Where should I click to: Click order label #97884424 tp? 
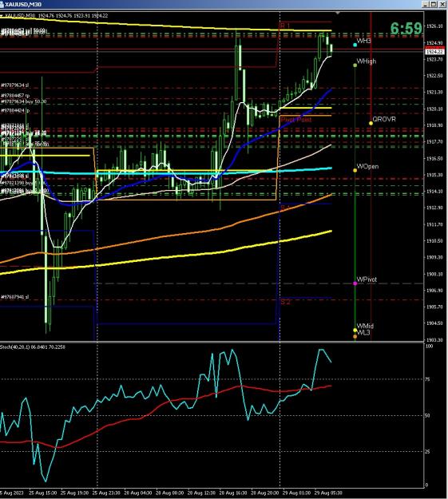[x=15, y=111]
